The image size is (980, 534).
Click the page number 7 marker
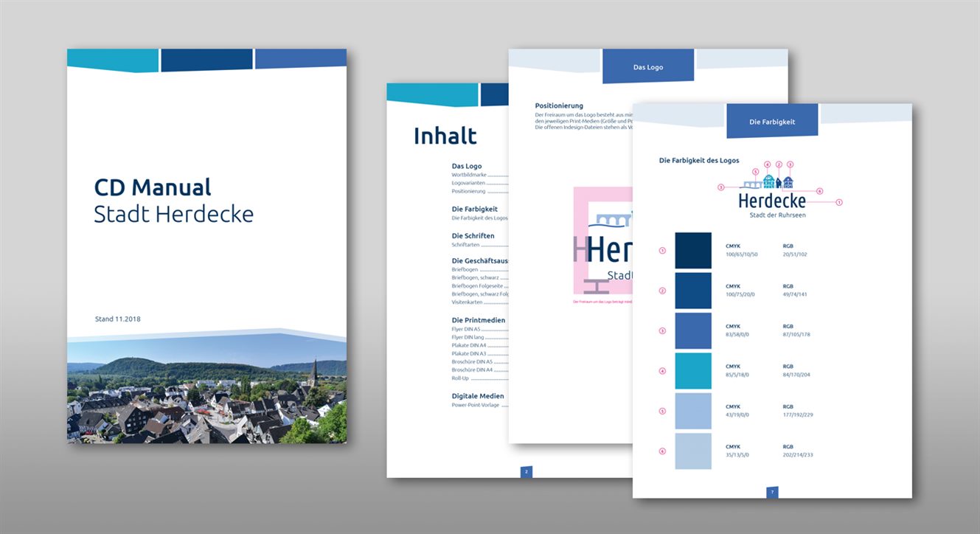772,492
